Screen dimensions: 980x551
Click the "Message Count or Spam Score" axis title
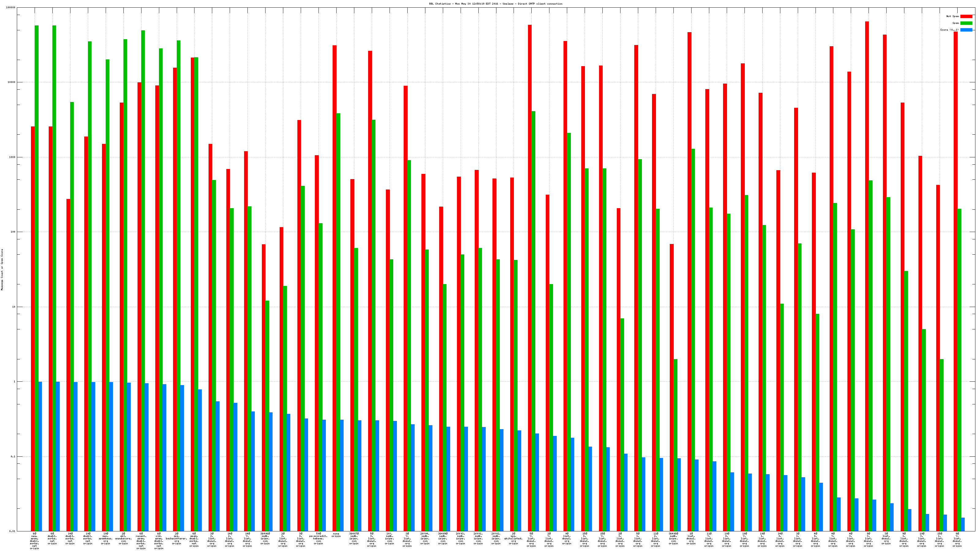coord(2,270)
